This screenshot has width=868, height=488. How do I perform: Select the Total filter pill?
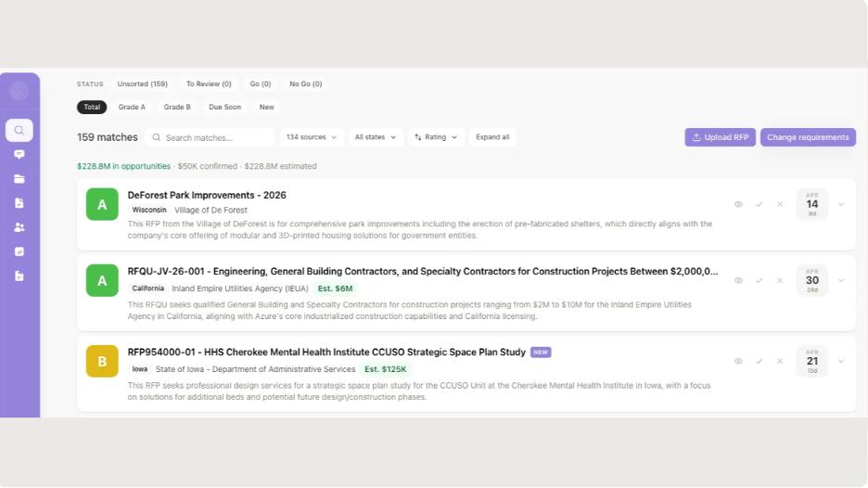(x=92, y=107)
